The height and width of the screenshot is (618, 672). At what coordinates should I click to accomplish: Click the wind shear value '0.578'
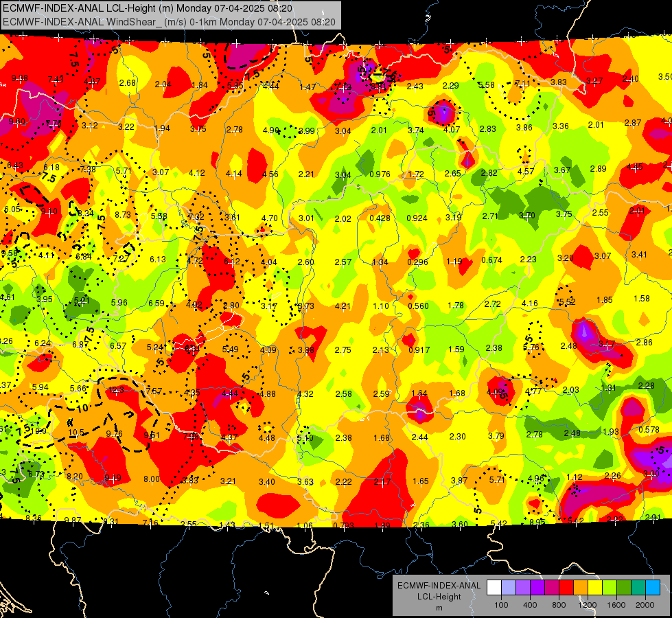click(649, 430)
